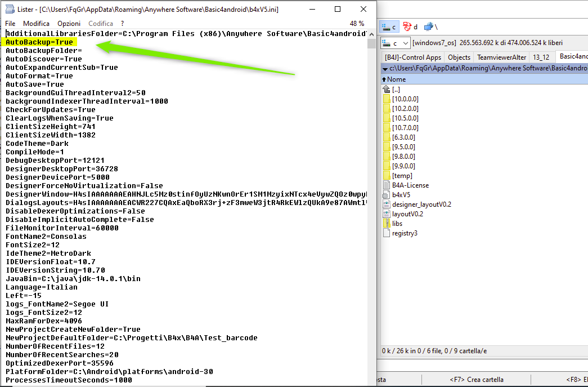Click the file count status bar text

point(434,351)
